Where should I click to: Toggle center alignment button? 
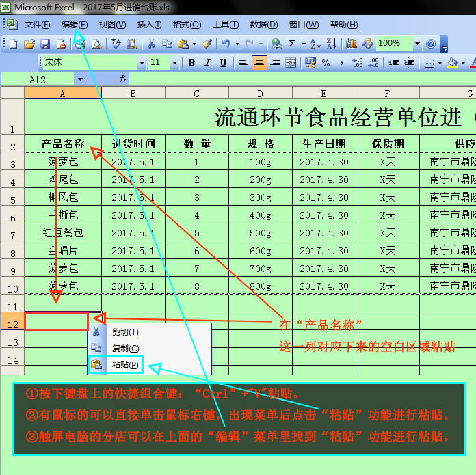[259, 63]
